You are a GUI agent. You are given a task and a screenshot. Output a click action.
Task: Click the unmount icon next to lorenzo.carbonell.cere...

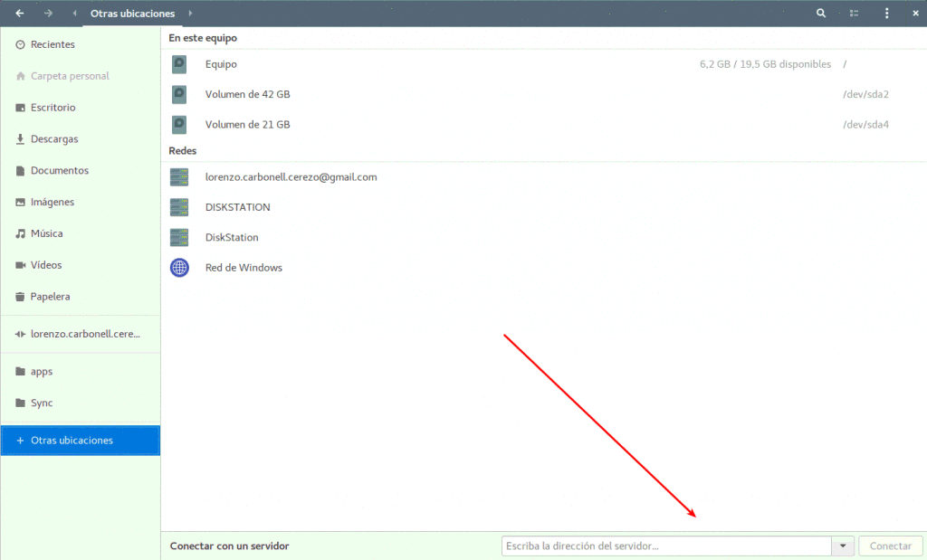[19, 334]
